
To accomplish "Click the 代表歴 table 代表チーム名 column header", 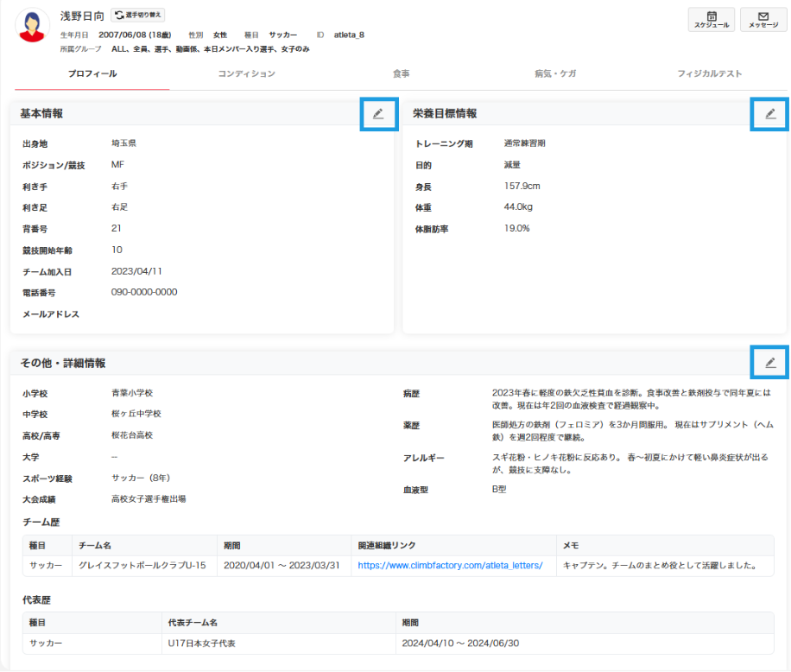I will [x=193, y=622].
